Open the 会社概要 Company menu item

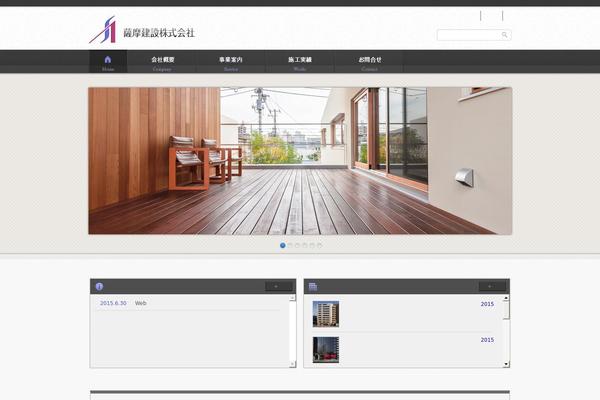[162, 62]
